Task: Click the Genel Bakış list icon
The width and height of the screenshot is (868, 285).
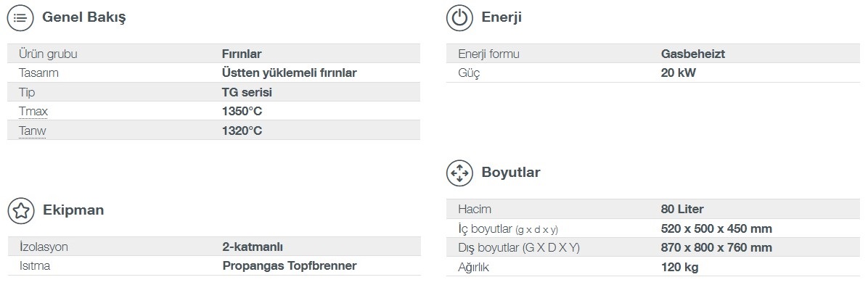Action: [20, 17]
